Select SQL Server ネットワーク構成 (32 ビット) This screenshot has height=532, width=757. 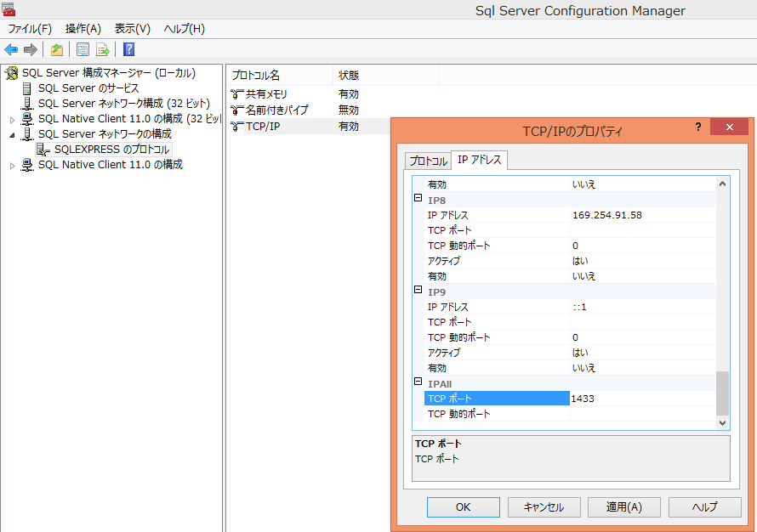[124, 104]
